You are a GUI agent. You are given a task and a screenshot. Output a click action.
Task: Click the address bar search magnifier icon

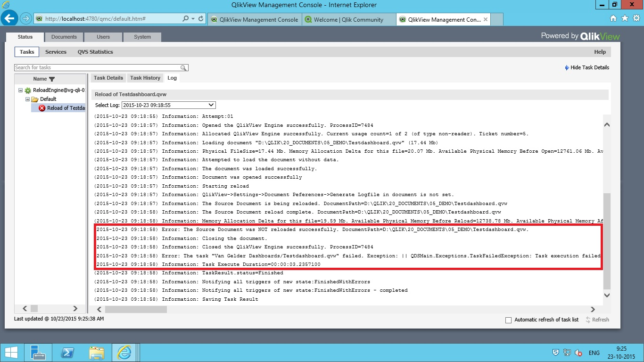pyautogui.click(x=185, y=19)
